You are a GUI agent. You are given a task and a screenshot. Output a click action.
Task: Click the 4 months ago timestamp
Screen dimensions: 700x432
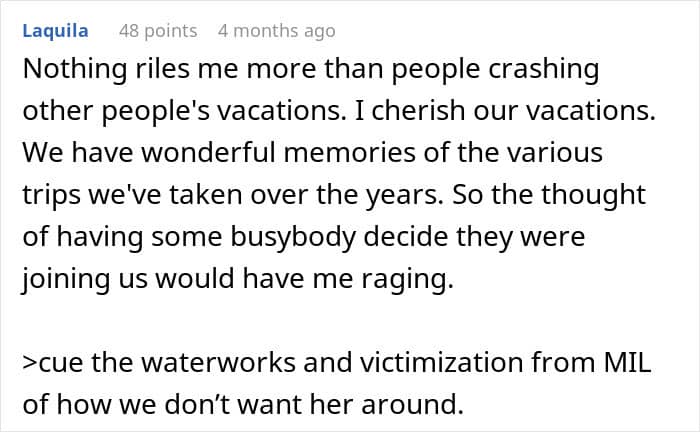coord(276,31)
